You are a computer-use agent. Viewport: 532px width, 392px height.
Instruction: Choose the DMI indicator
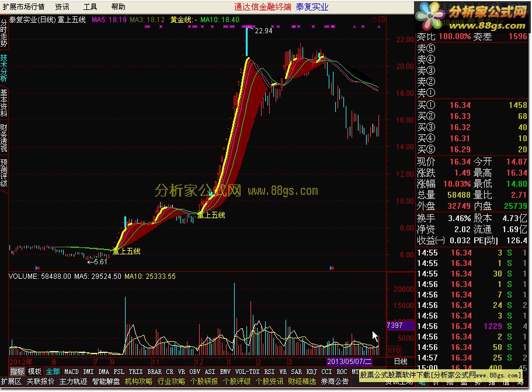click(x=88, y=372)
